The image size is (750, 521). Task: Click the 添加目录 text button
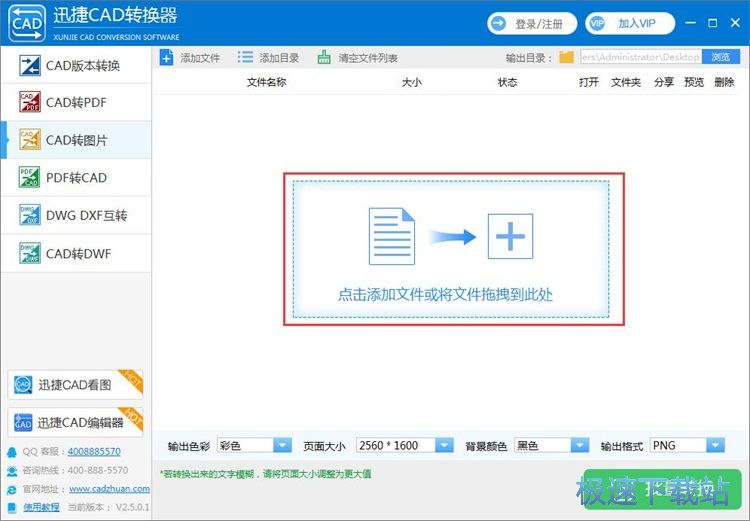click(x=279, y=58)
